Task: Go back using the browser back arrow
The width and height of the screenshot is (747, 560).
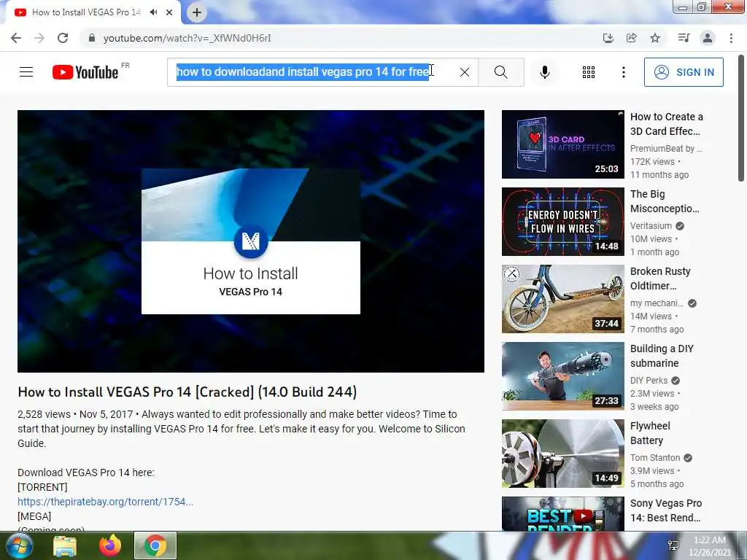Action: (16, 38)
